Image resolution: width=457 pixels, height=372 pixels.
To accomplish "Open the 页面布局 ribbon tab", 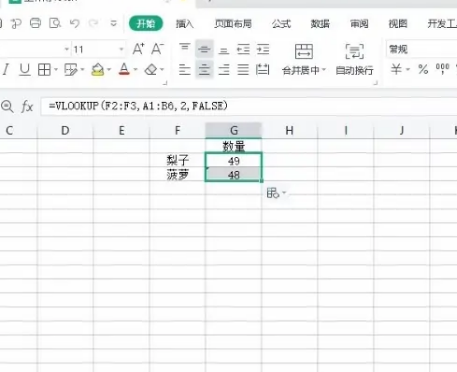I will (x=233, y=24).
